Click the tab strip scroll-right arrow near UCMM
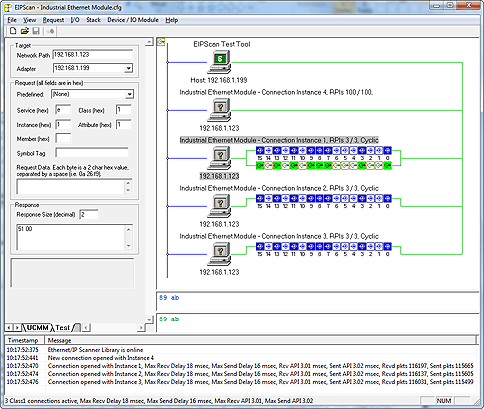Image resolution: width=484 pixels, height=409 pixels. pyautogui.click(x=17, y=328)
